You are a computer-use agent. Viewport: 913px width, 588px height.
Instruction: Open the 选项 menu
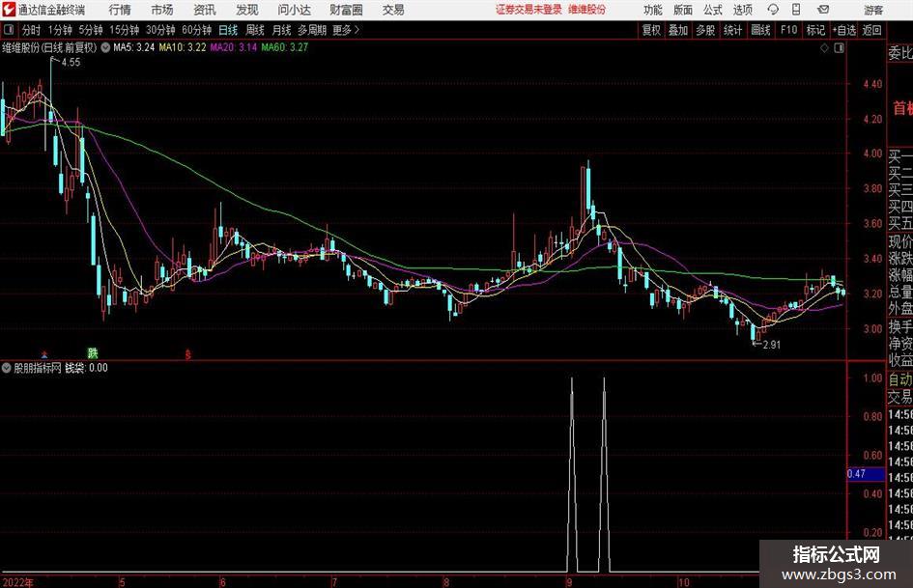pos(742,10)
